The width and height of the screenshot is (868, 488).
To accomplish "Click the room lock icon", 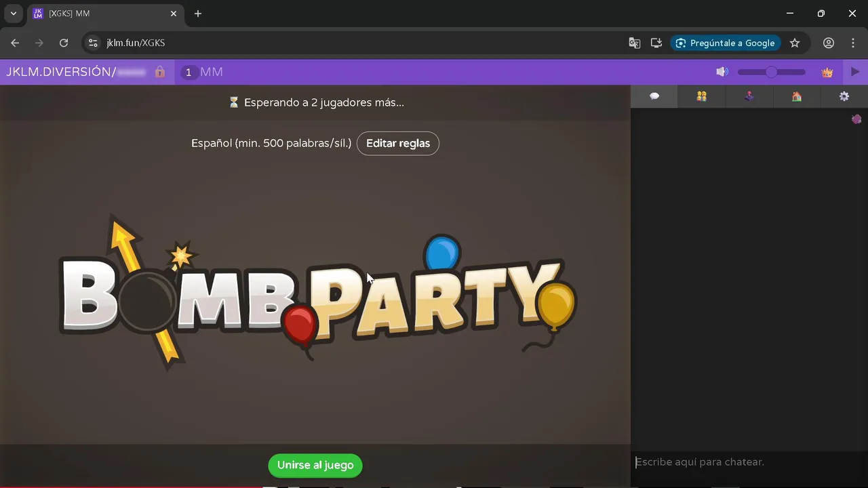I will click(160, 72).
